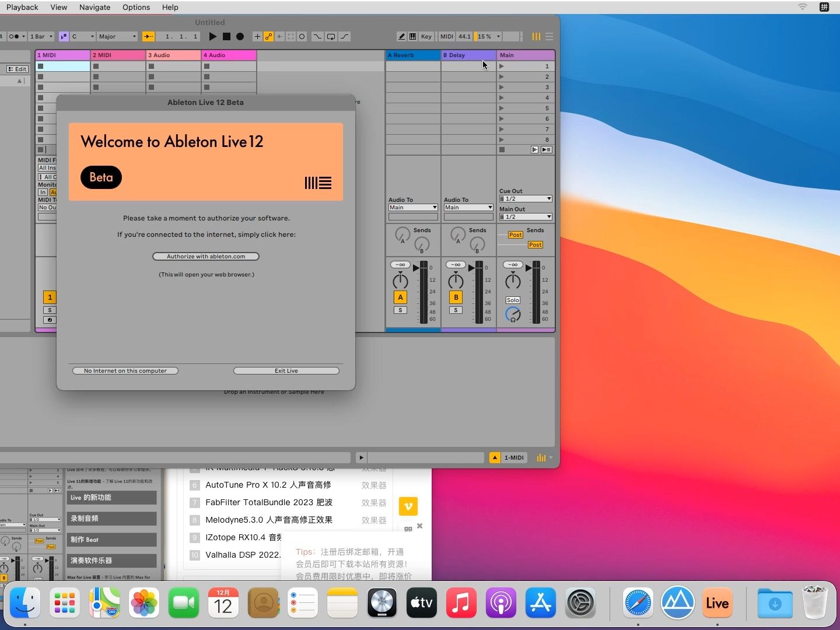
Task: Toggle the Key map mode switch
Action: 426,36
